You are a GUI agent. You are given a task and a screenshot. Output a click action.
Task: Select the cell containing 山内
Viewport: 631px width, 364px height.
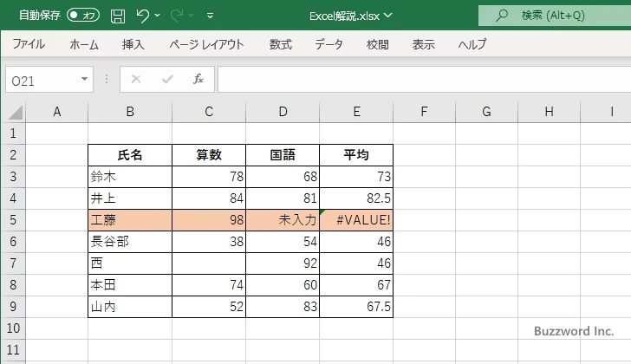click(130, 307)
